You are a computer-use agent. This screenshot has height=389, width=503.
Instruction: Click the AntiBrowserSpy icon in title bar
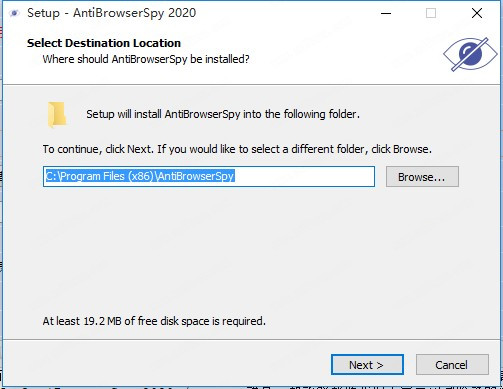coord(14,13)
